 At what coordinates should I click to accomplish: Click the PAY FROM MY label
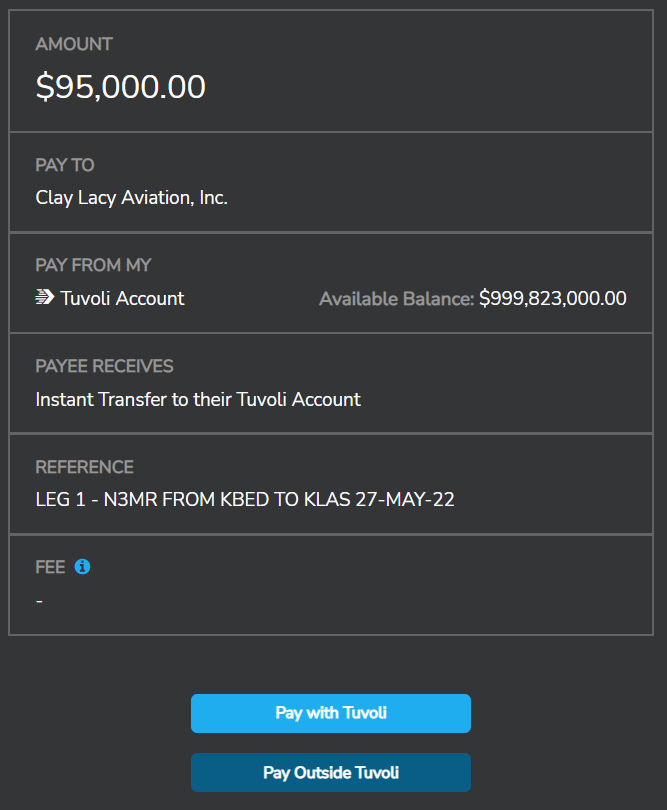click(x=93, y=265)
